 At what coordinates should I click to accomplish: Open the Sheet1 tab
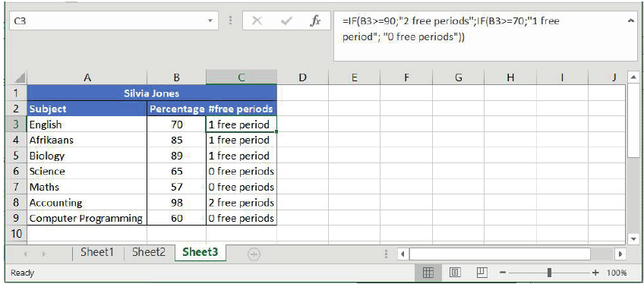coord(97,252)
